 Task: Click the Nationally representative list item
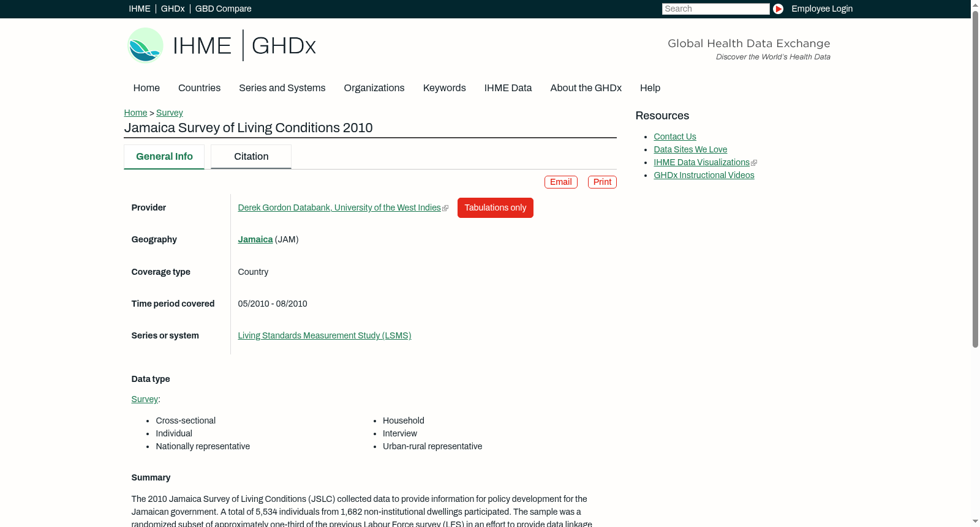203,446
